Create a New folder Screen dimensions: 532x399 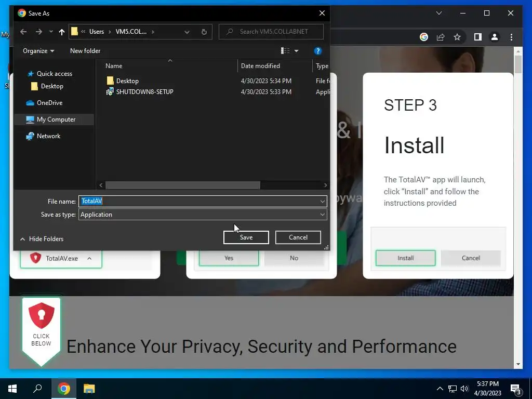pos(85,51)
